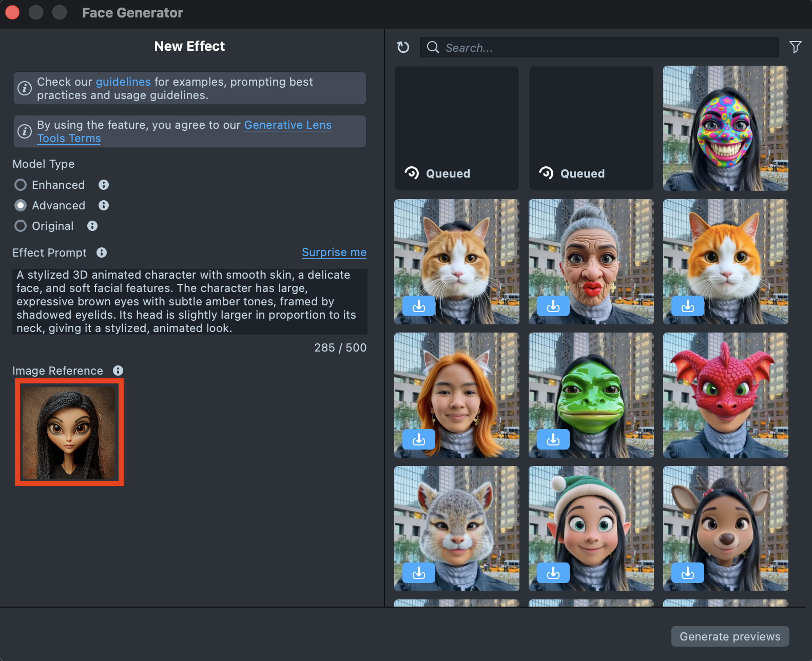The height and width of the screenshot is (661, 812).
Task: Select the red dragon face preview
Action: pos(725,395)
